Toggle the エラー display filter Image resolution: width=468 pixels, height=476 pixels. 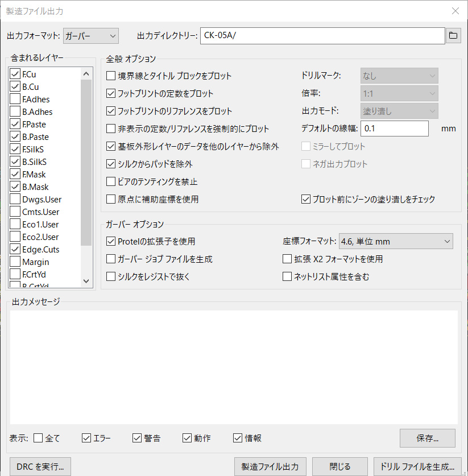[86, 438]
